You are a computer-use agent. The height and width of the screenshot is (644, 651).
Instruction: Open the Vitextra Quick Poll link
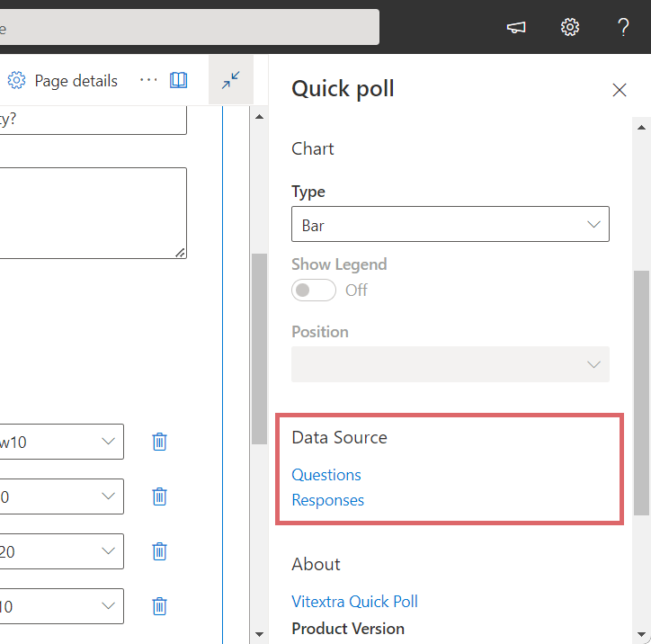click(354, 601)
